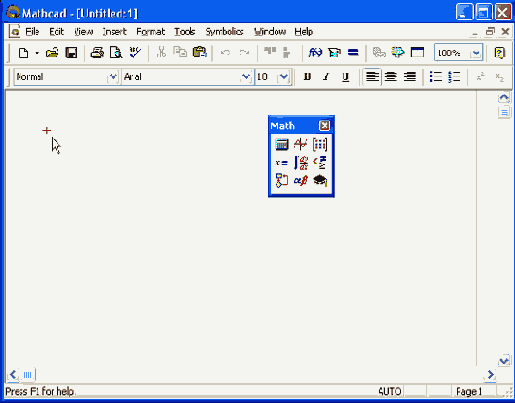
Task: Click the vertical scrollbar up arrow
Action: click(504, 98)
